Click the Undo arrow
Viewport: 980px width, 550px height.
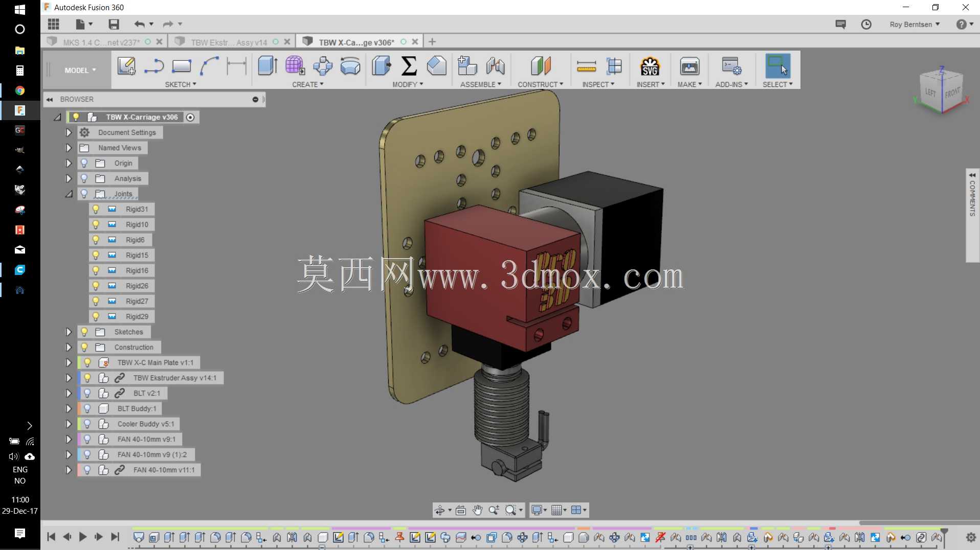(x=139, y=24)
